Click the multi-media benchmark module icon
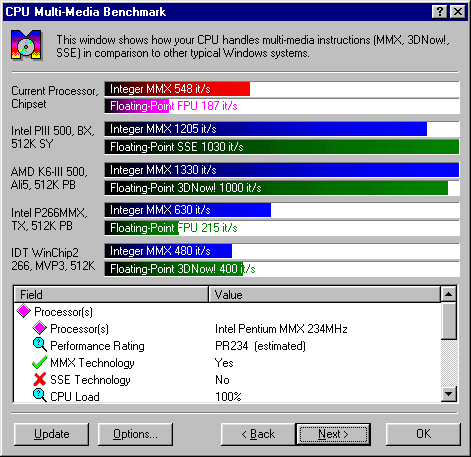This screenshot has height=457, width=471. pyautogui.click(x=26, y=45)
